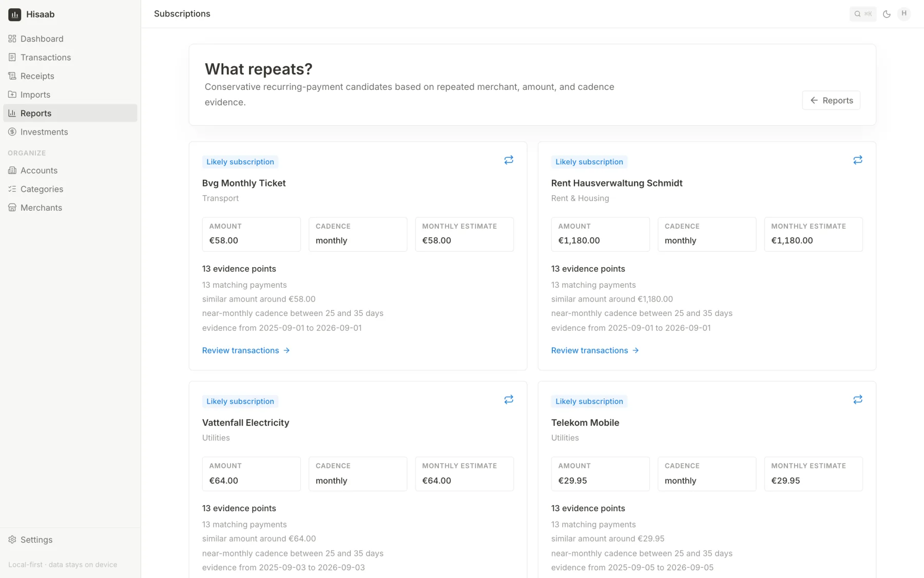Click Cadence monthly box on Bvg card

(x=358, y=234)
